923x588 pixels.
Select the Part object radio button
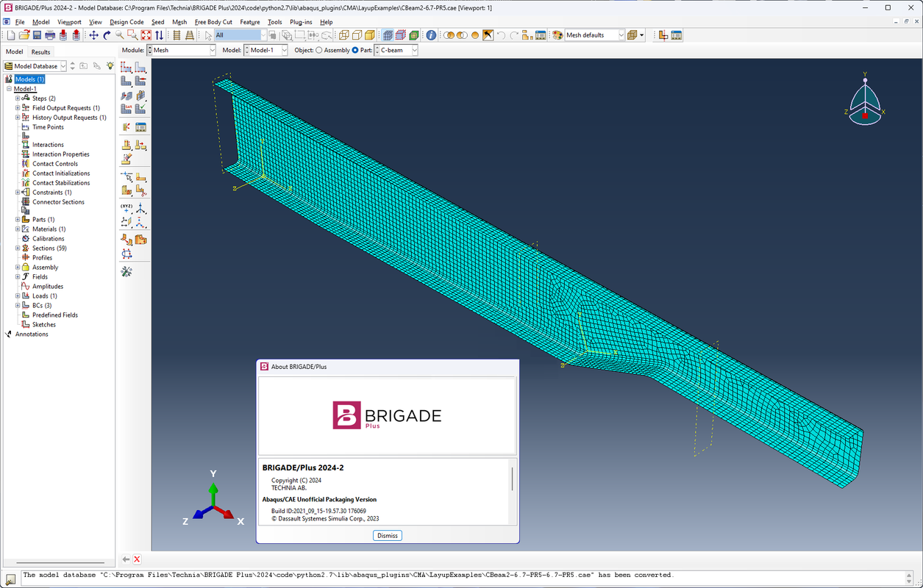point(355,51)
